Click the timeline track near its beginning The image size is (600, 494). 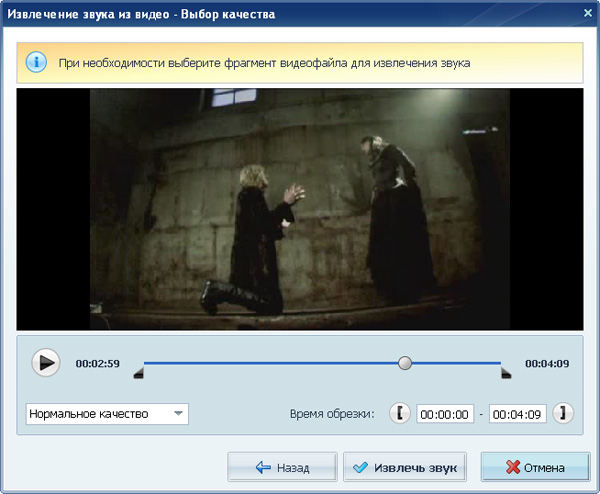(161, 363)
